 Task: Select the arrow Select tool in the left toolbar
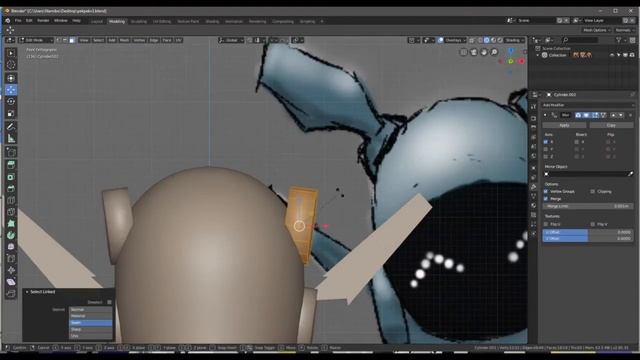click(x=11, y=53)
